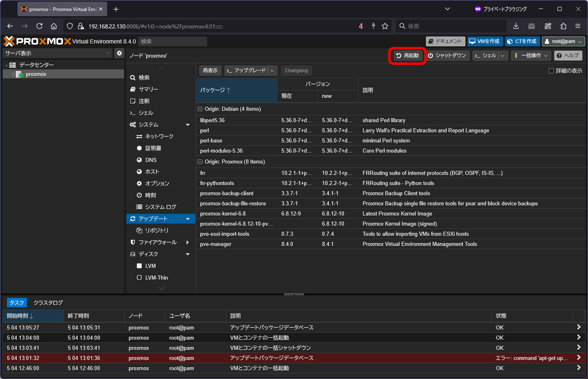Collapse the アップデート menu arrow
This screenshot has width=588, height=379.
point(188,219)
